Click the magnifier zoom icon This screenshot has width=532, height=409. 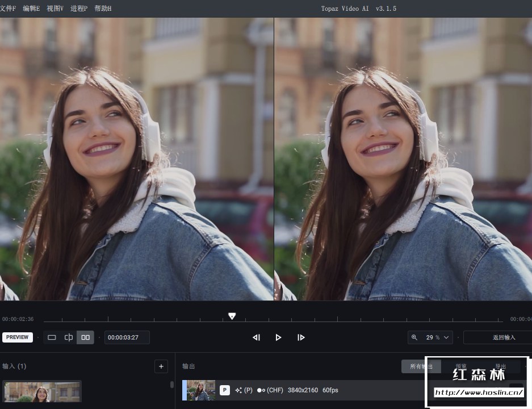coord(414,337)
